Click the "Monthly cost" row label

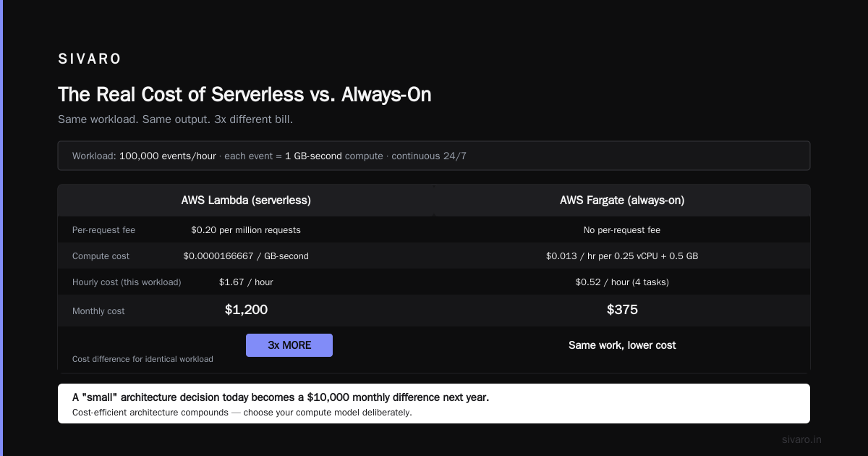[x=98, y=311]
